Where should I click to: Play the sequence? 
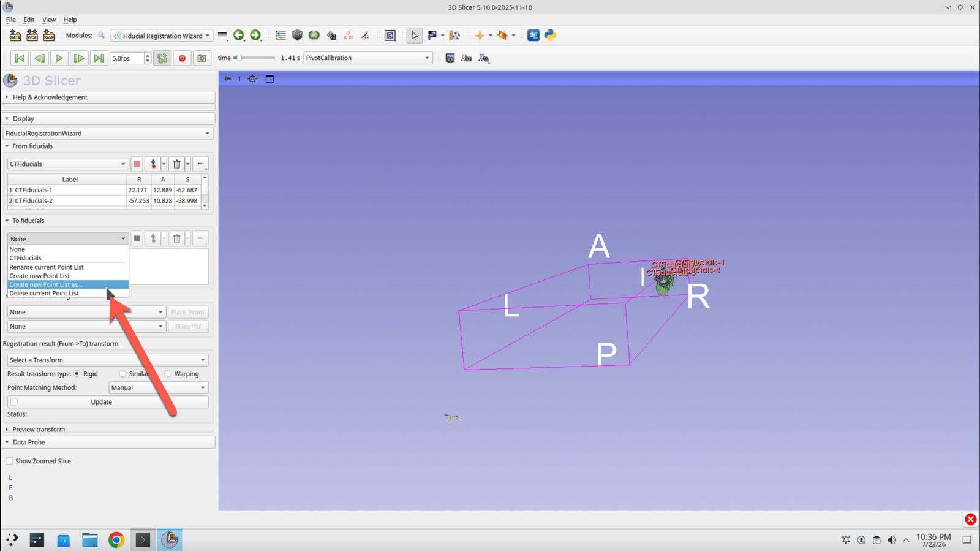59,58
